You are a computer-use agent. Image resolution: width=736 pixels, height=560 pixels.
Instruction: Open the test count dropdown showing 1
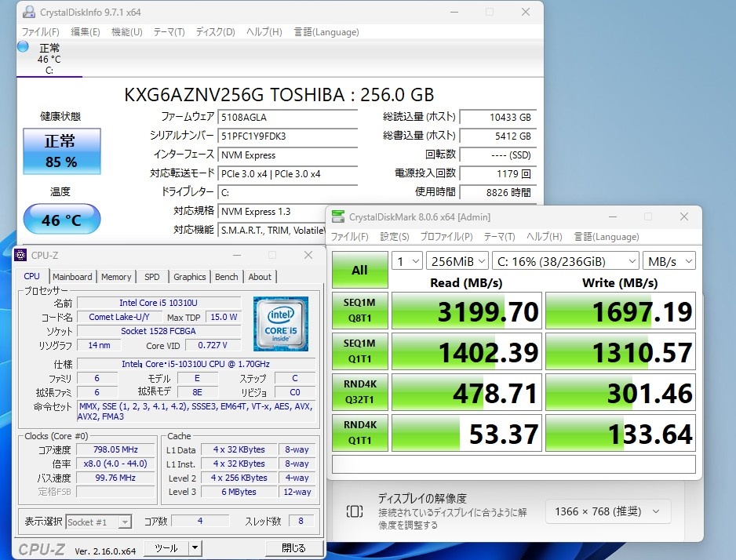[407, 261]
